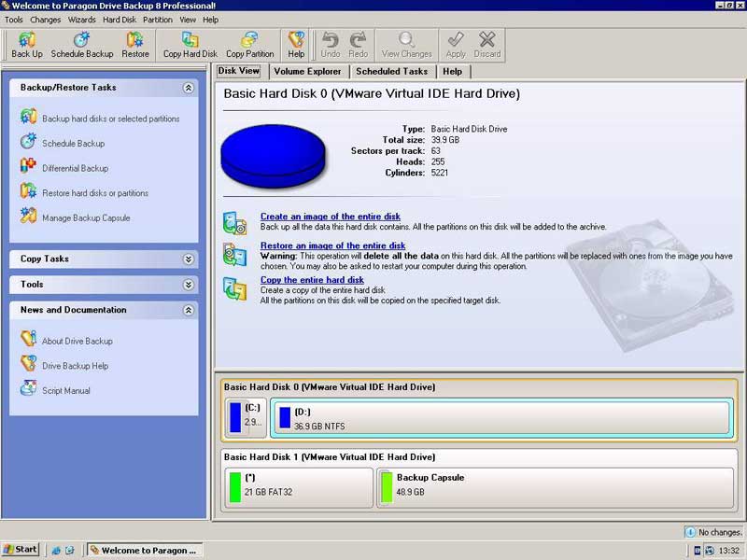This screenshot has width=747, height=560.
Task: Expand the Tools panel
Action: point(189,285)
